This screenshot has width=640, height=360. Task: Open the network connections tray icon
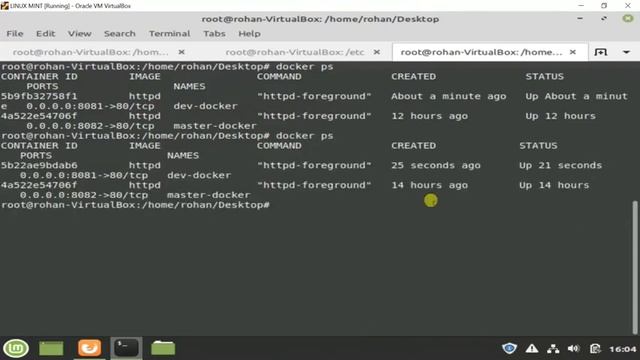tap(553, 349)
